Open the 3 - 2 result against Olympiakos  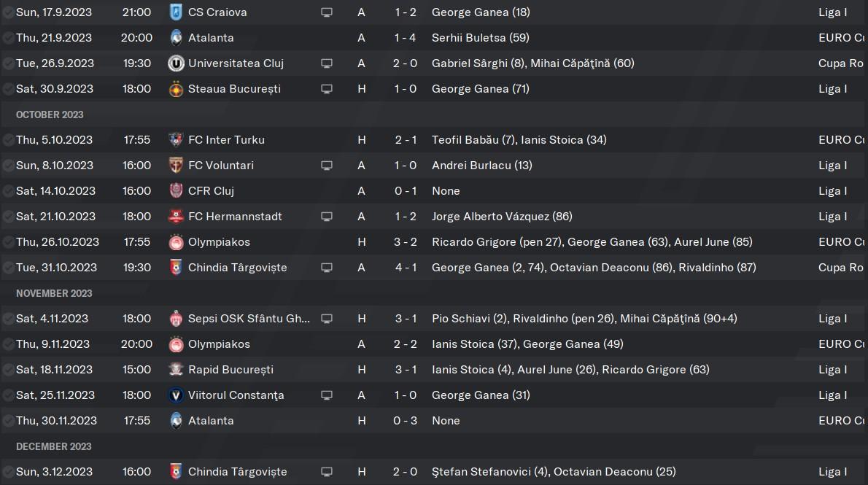(x=406, y=242)
